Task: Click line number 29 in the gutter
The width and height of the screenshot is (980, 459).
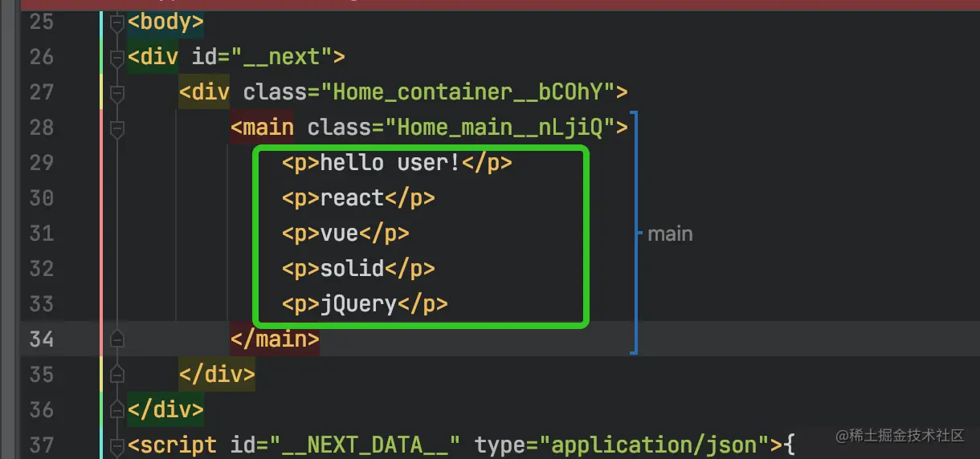Action: [41, 163]
